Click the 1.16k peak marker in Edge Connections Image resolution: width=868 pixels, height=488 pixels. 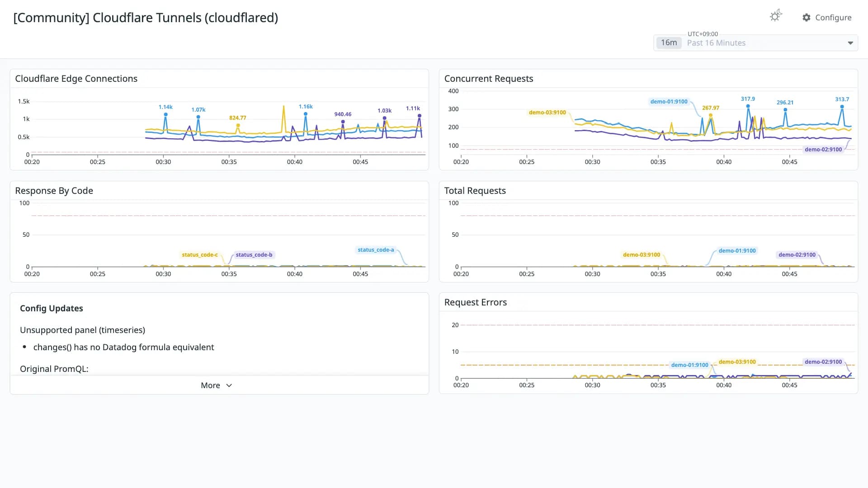point(306,114)
